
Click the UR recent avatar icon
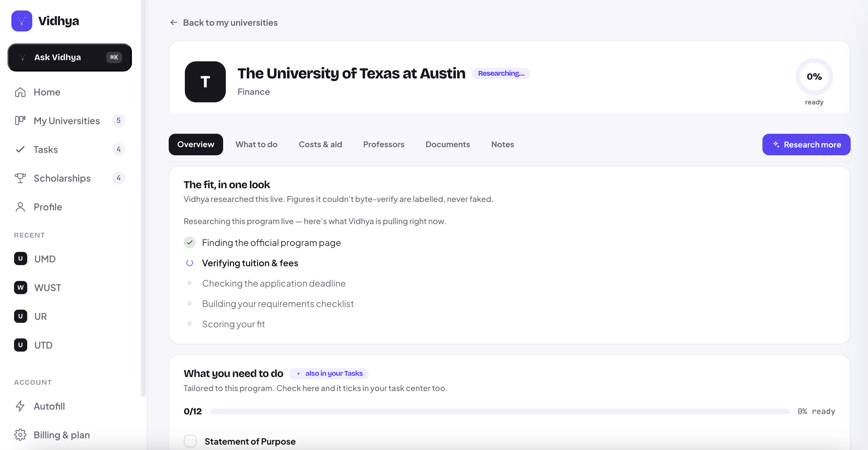(x=21, y=316)
